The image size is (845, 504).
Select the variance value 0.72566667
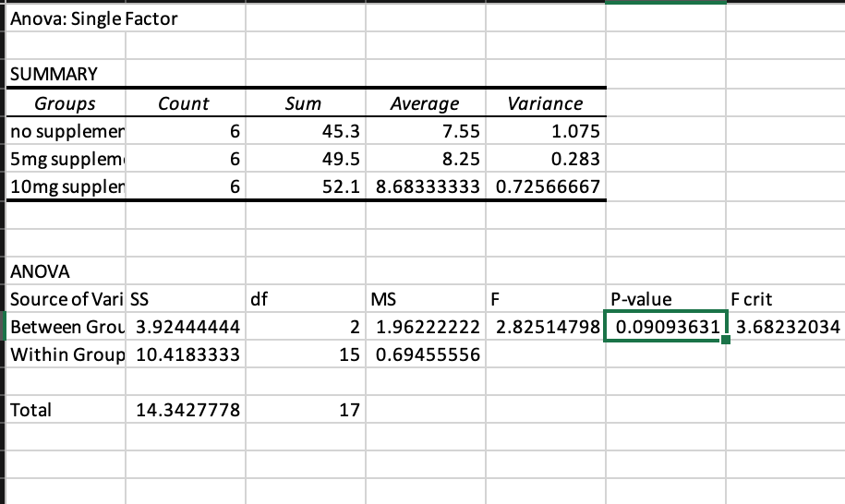(x=546, y=186)
